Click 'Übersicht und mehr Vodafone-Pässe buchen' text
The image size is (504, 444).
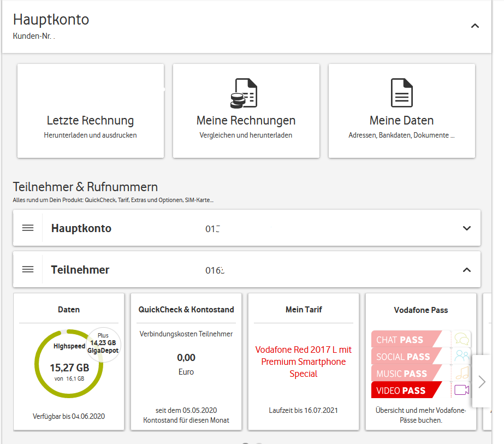point(421,415)
